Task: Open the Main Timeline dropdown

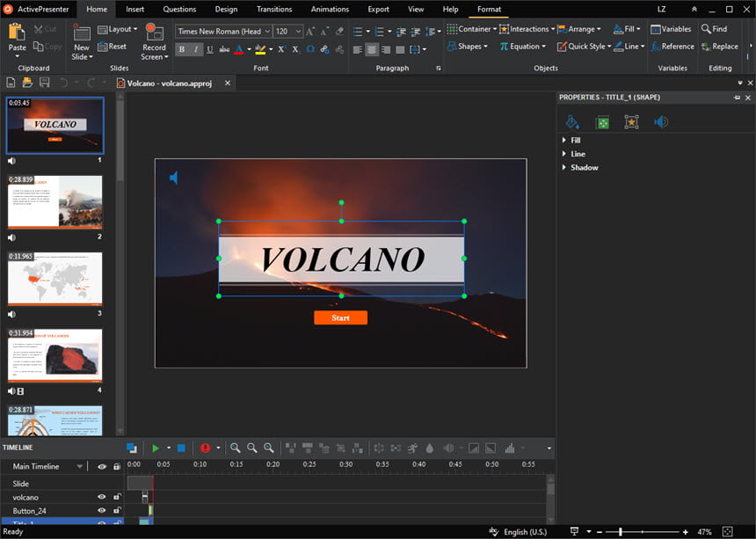Action: 79,467
